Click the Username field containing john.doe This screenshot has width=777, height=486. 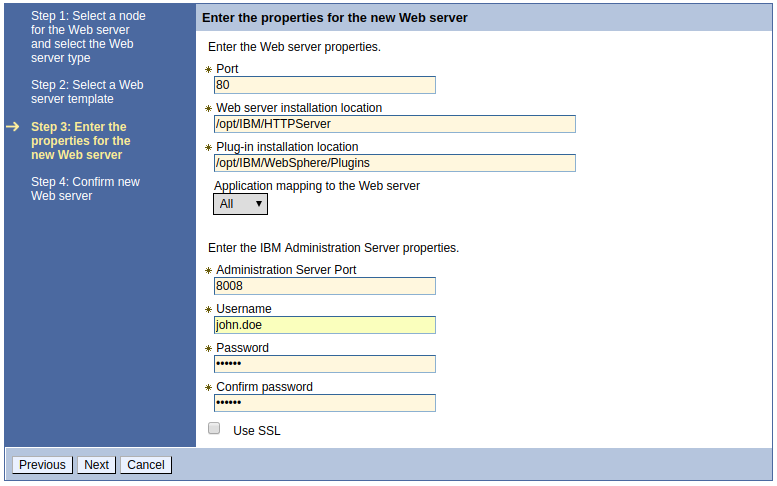pyautogui.click(x=325, y=325)
